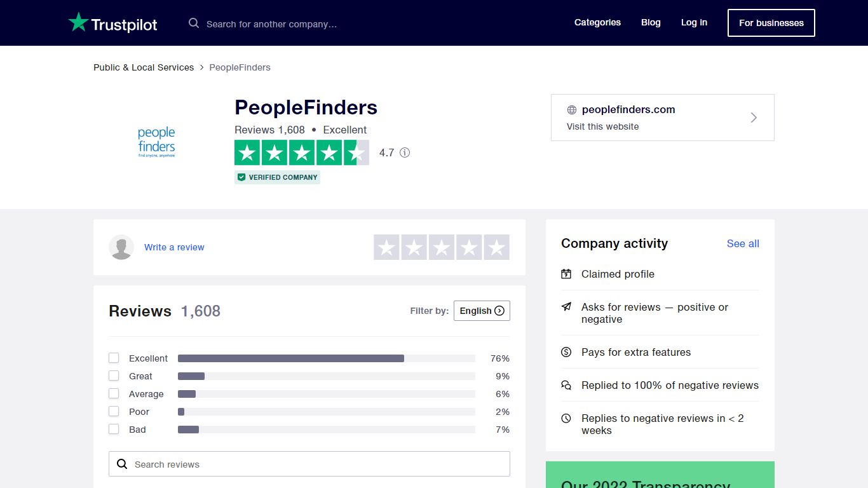The width and height of the screenshot is (868, 488).
Task: Click the Excellent 76% rating bar
Action: (327, 358)
